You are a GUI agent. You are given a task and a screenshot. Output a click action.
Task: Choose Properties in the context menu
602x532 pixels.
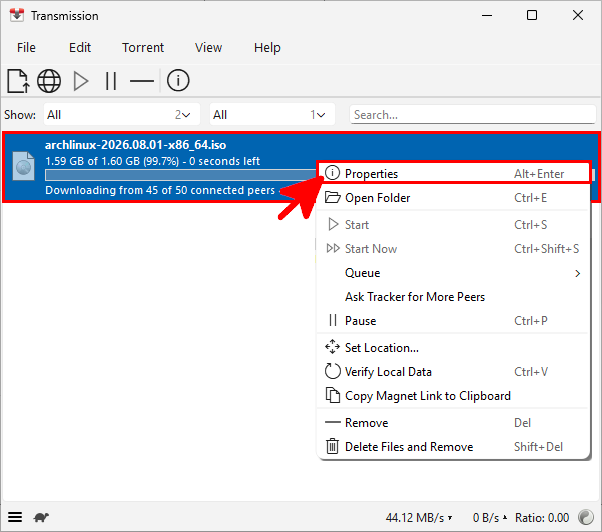pyautogui.click(x=453, y=173)
